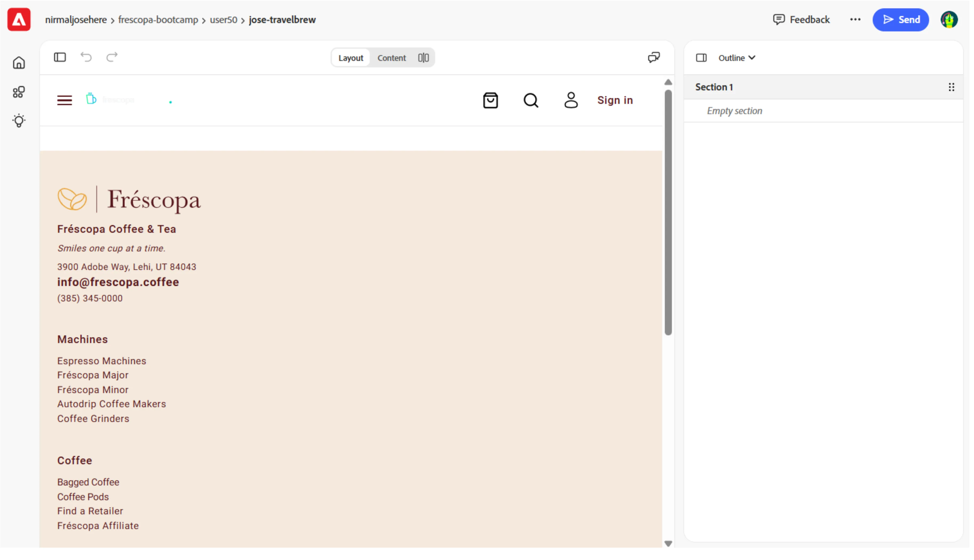Open the Feedback button
Screen dimensions: 974x560
[x=801, y=20]
